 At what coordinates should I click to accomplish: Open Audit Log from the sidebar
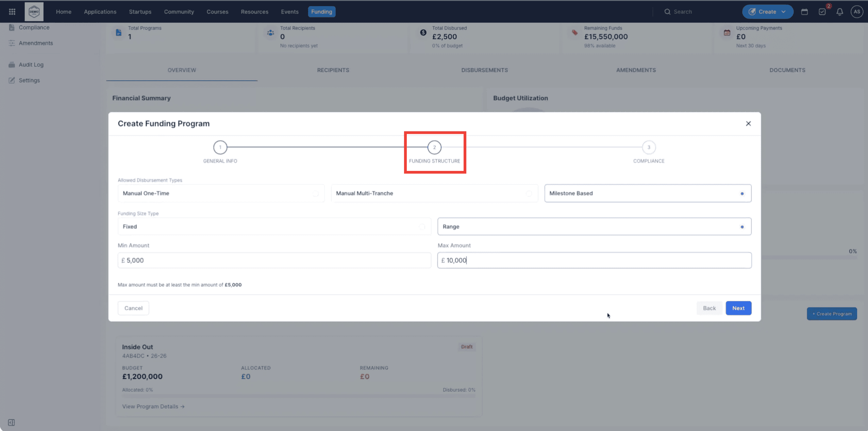(31, 64)
